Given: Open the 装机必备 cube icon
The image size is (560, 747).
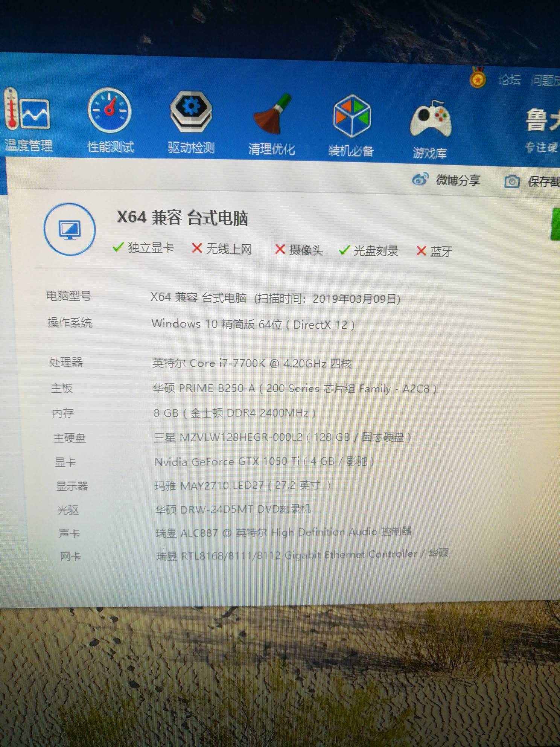Looking at the screenshot, I should pyautogui.click(x=352, y=116).
